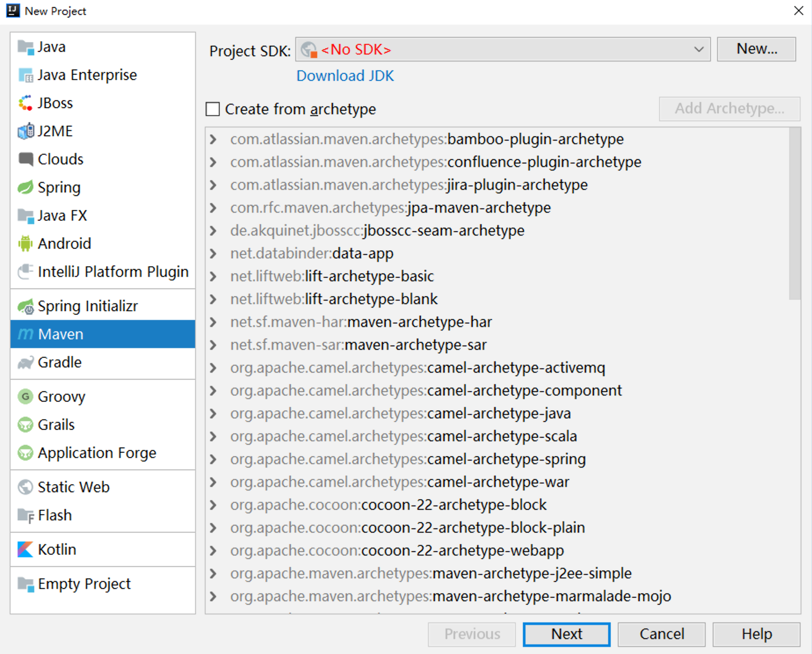Select Java Enterprise project type
812x654 pixels.
pos(103,75)
